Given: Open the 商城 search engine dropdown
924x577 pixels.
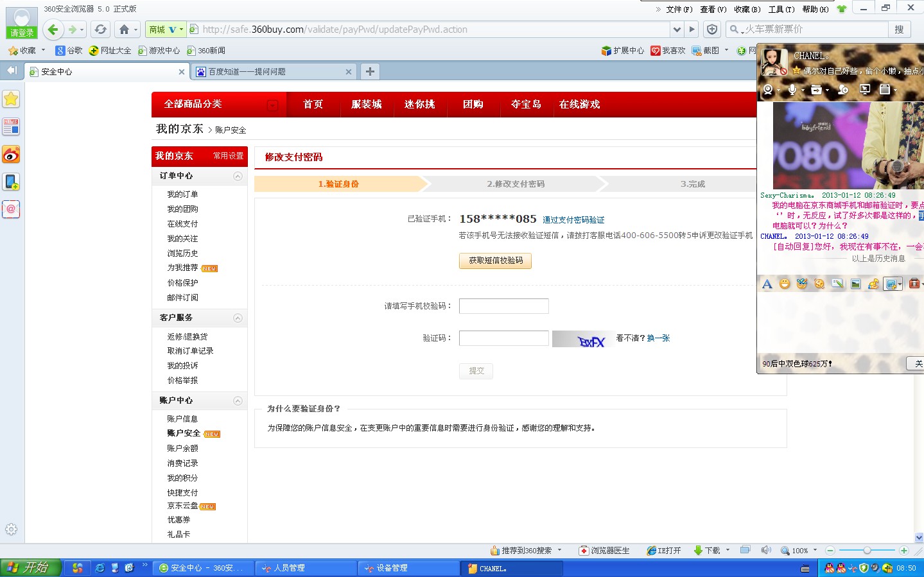Looking at the screenshot, I should (x=166, y=29).
